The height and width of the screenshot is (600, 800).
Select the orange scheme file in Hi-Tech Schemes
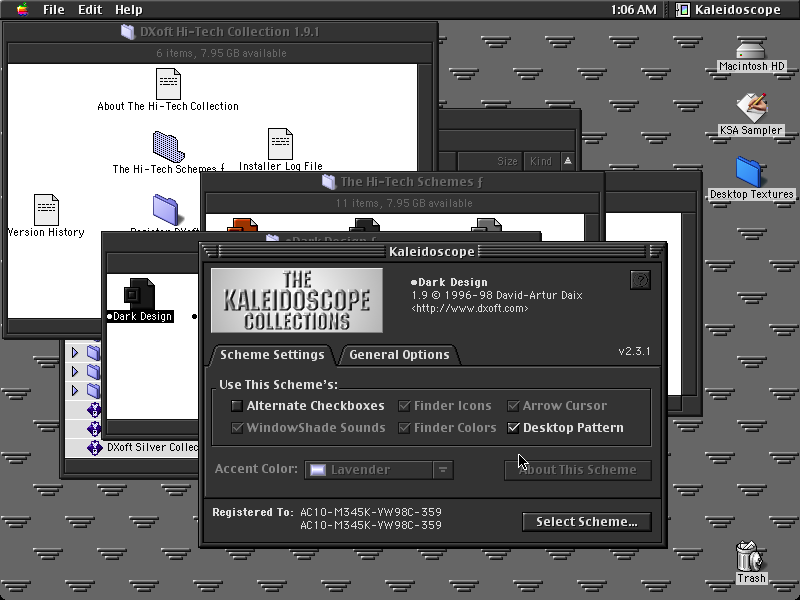click(242, 224)
